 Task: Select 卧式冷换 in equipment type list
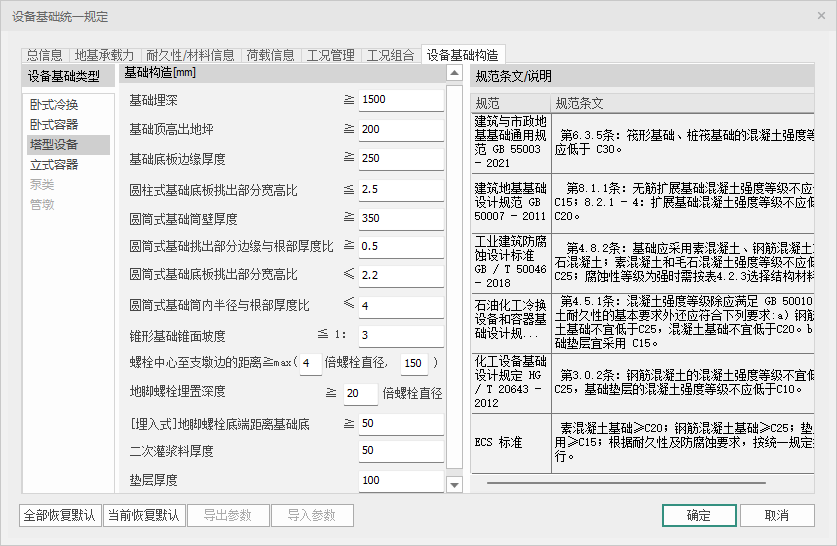54,105
